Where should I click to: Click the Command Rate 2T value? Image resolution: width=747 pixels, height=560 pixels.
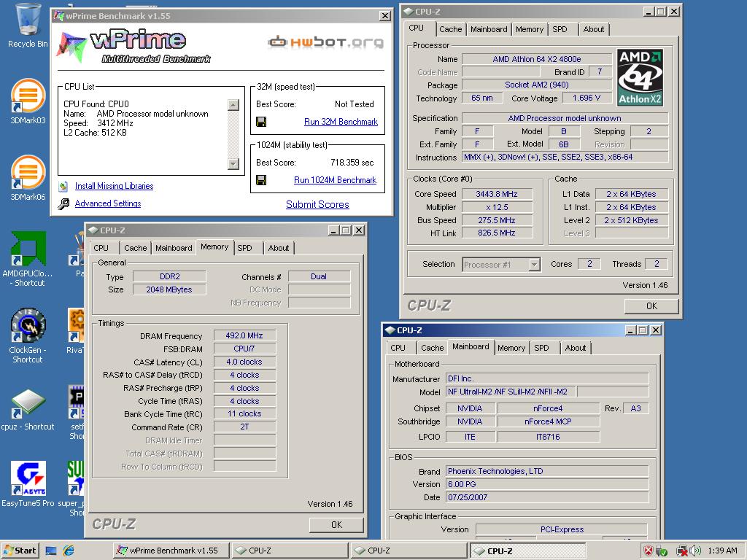coord(244,427)
